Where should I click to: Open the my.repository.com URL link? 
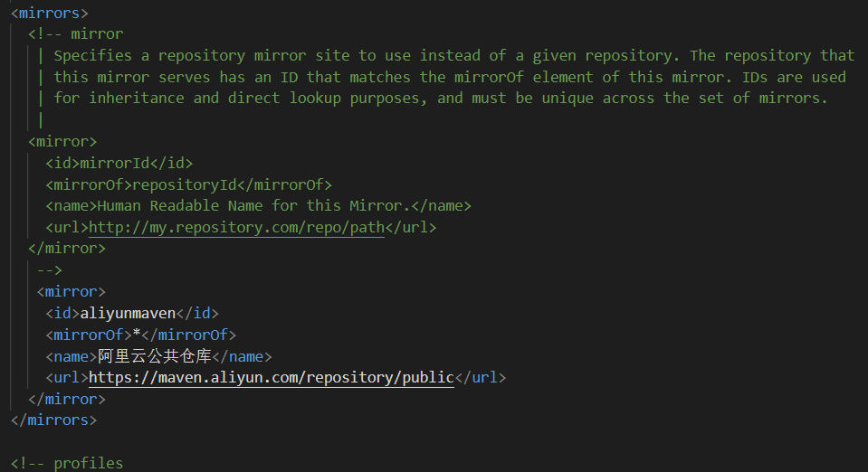coord(237,228)
